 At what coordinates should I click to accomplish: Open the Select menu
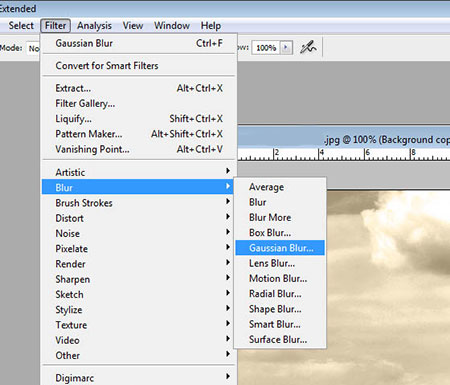[21, 26]
